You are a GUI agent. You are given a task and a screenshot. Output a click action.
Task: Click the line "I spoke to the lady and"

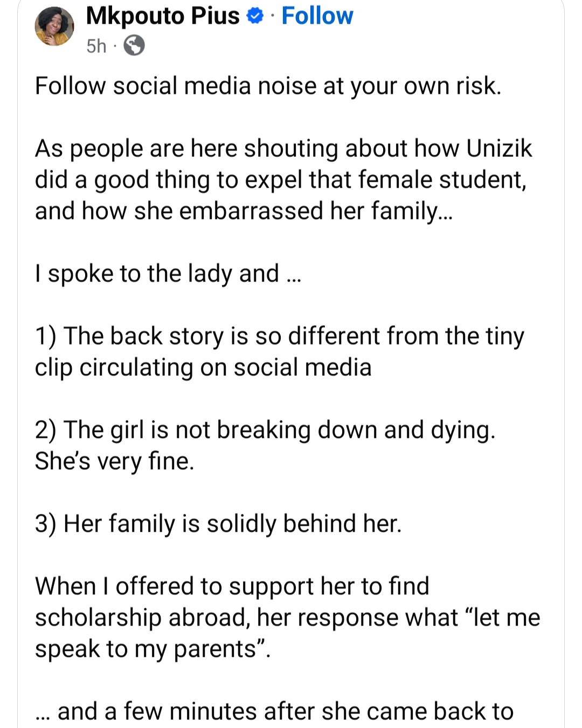pyautogui.click(x=167, y=274)
